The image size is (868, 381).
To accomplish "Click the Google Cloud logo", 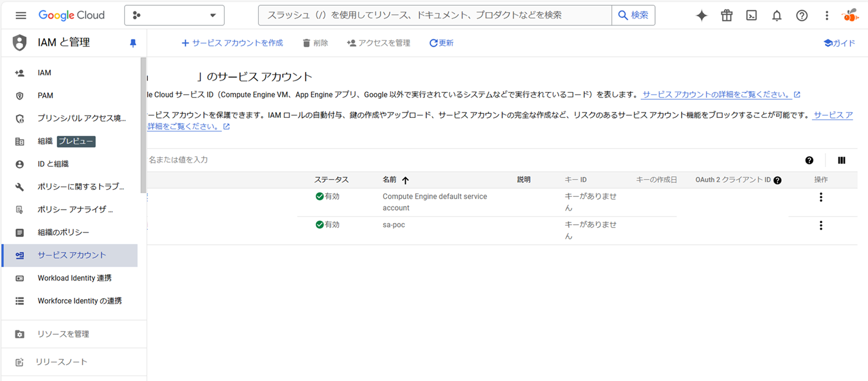I will coord(71,16).
